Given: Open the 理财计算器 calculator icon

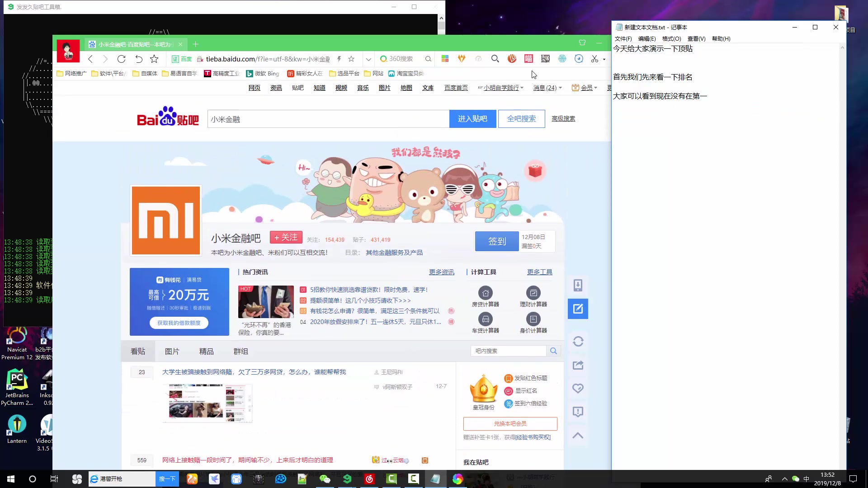Looking at the screenshot, I should coord(533,293).
